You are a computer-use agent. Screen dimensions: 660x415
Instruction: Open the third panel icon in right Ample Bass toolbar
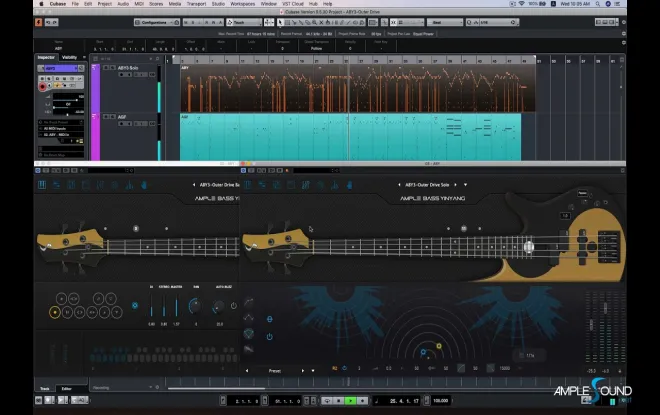click(277, 185)
